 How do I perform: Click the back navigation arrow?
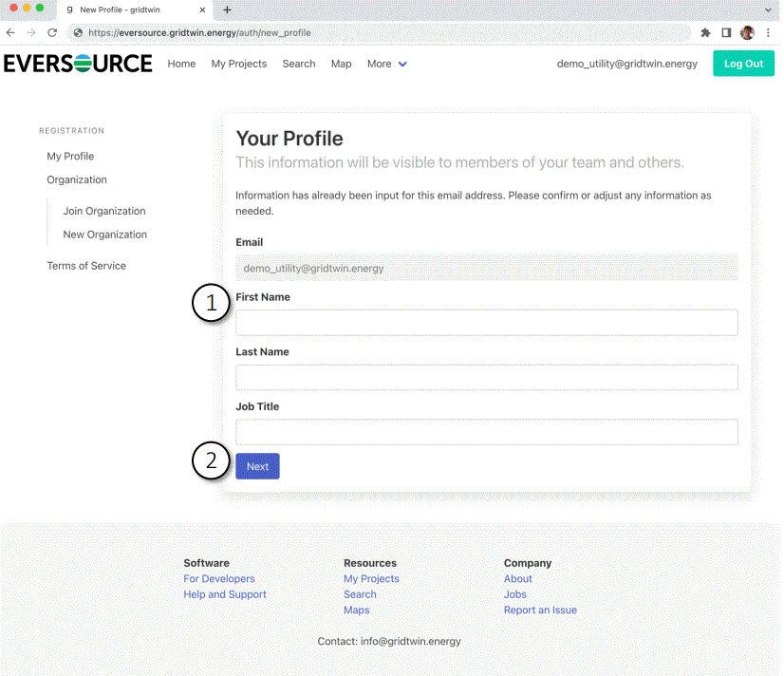[10, 31]
